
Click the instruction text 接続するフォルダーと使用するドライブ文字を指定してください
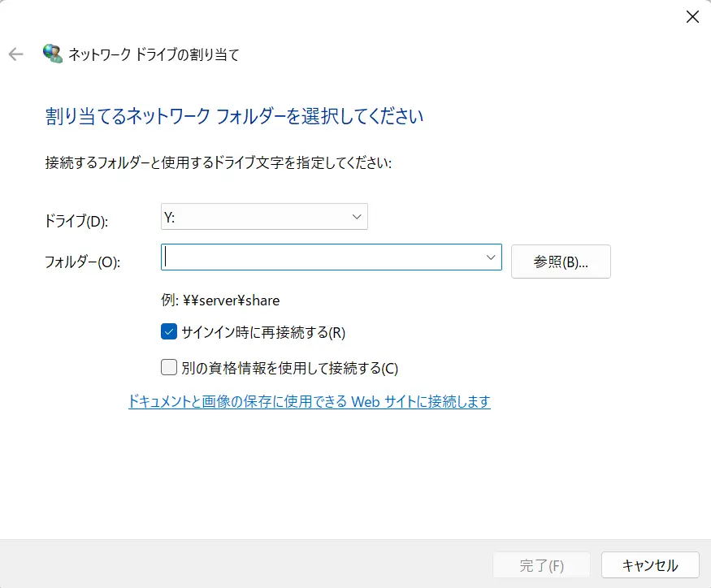click(218, 162)
